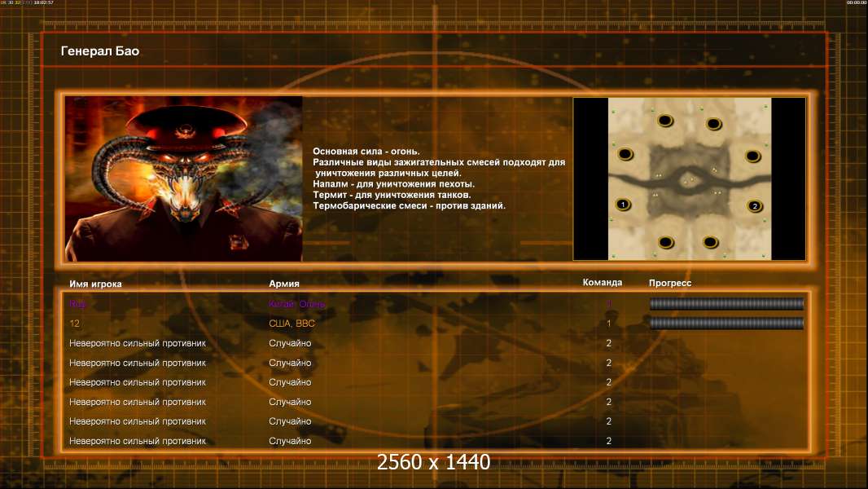Click player Rus loading progress bar
Image resolution: width=868 pixels, height=489 pixels.
(x=726, y=303)
